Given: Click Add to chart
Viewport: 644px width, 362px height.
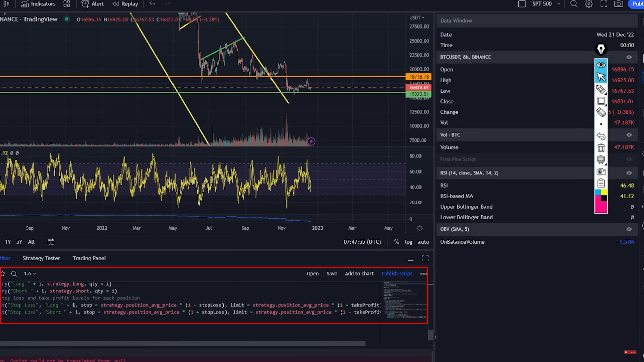Looking at the screenshot, I should (x=359, y=274).
